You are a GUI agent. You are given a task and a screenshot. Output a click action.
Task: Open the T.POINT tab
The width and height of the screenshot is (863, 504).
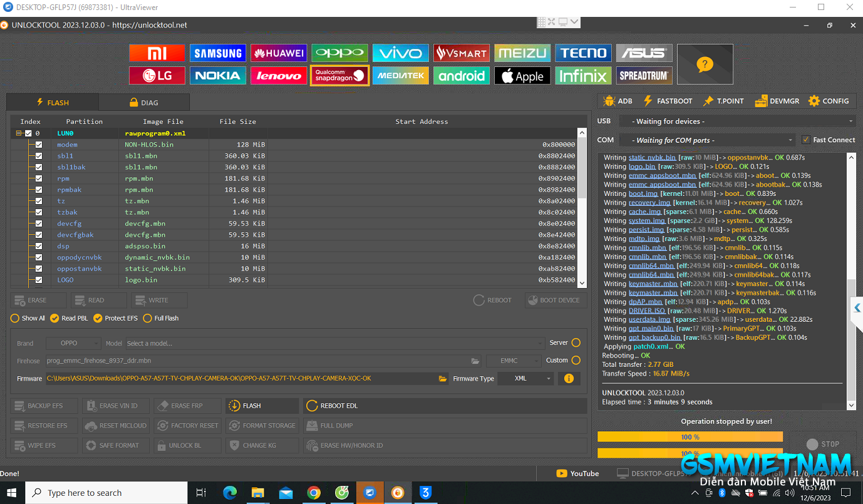723,101
